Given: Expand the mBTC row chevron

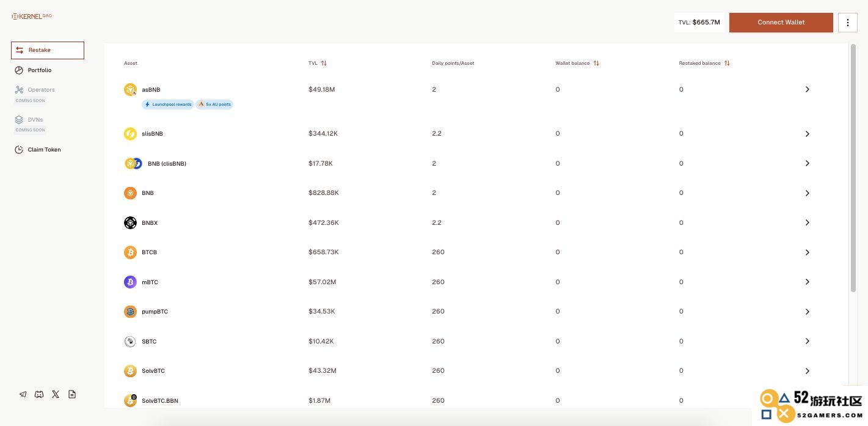Looking at the screenshot, I should [807, 282].
